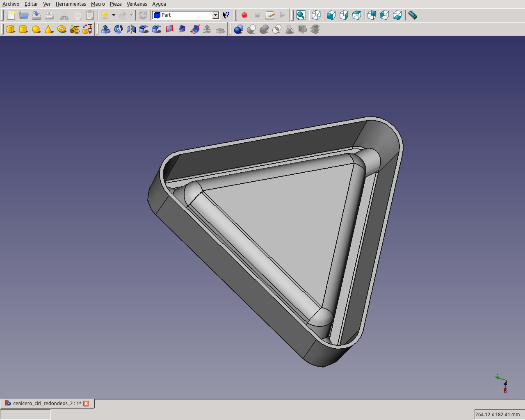Open the Ver menu
Image resolution: width=525 pixels, height=420 pixels.
(x=47, y=4)
